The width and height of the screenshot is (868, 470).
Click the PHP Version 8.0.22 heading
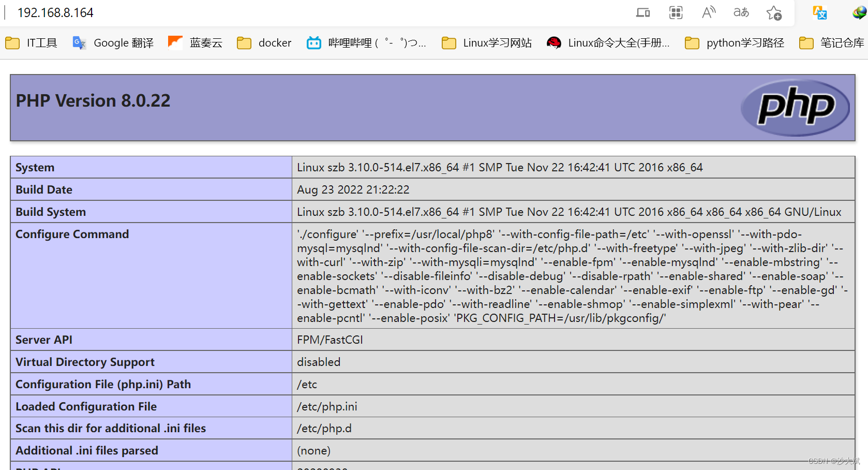point(93,100)
